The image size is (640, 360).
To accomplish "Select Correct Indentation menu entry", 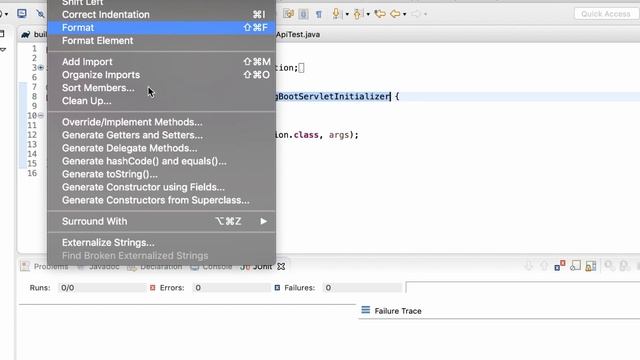I will 161,15.
